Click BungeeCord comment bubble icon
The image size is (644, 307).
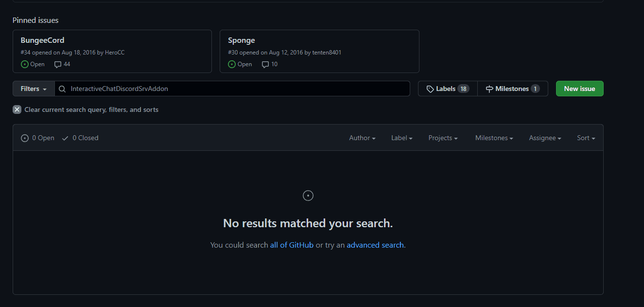coord(58,64)
